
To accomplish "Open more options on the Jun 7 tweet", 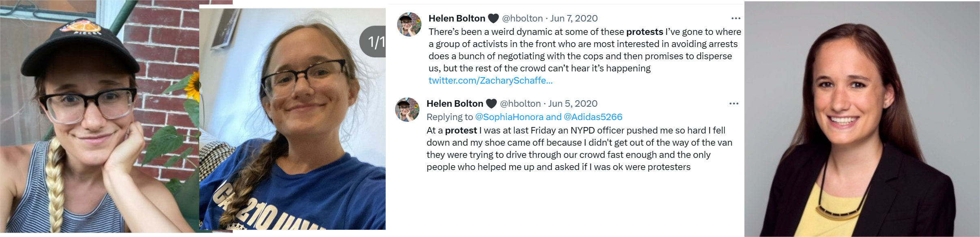I will (x=736, y=18).
